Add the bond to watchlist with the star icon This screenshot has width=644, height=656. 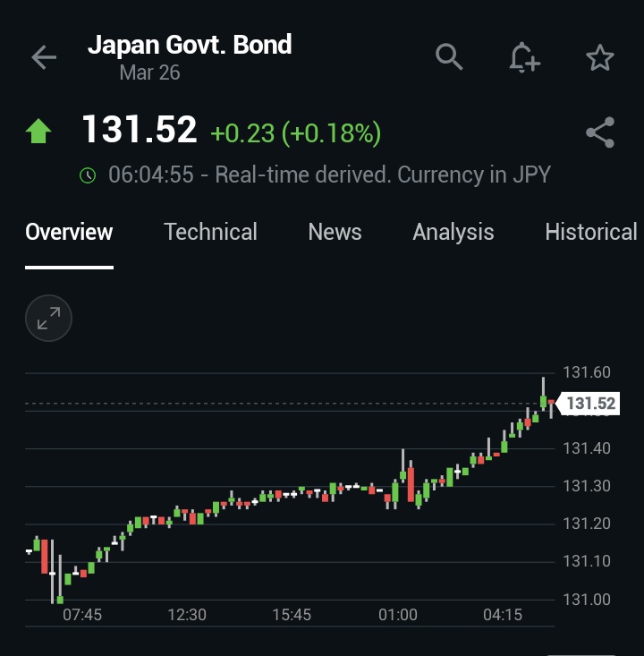(x=599, y=57)
